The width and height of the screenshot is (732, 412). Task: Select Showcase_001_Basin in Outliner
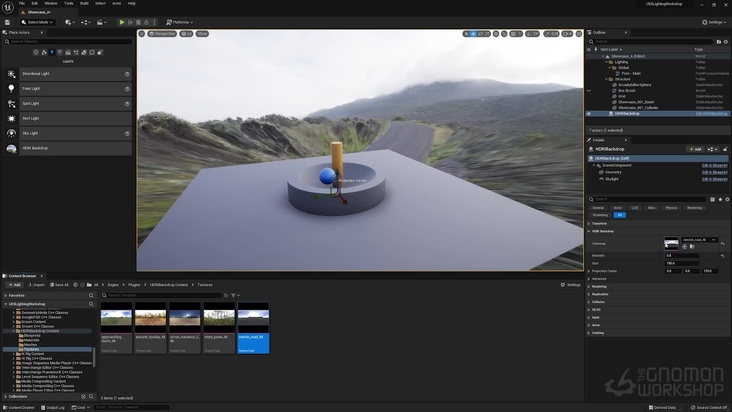pos(636,102)
